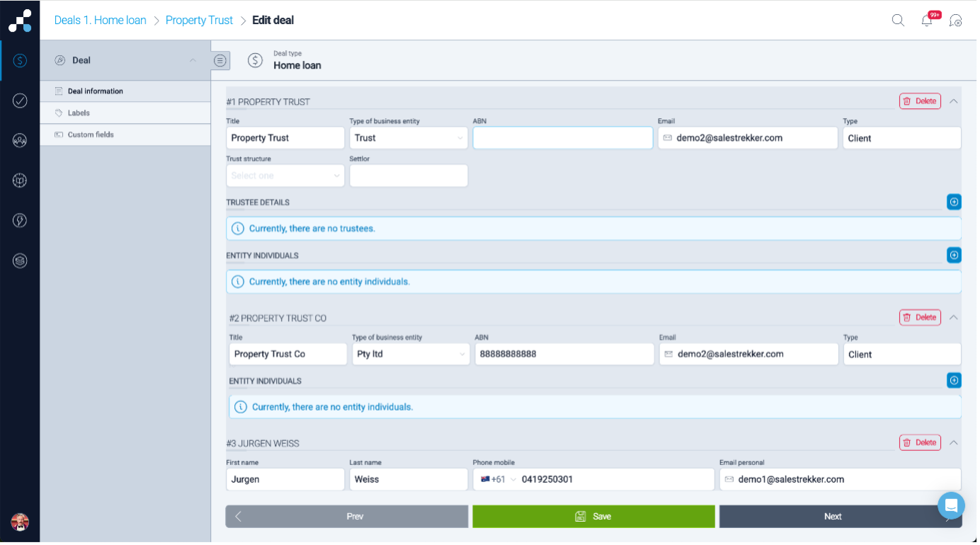Click the Property Trust Co email field

[749, 354]
